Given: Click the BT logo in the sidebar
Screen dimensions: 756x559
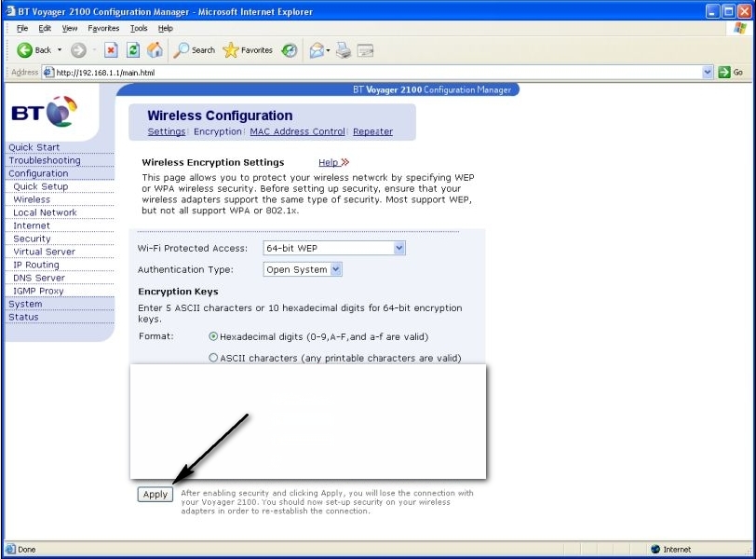Looking at the screenshot, I should point(45,112).
